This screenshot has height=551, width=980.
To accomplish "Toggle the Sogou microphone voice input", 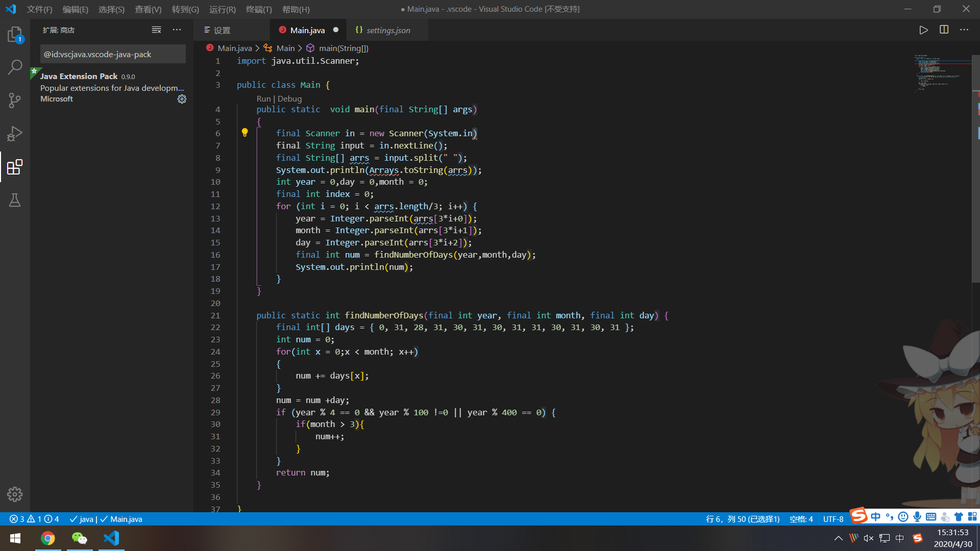I will (917, 517).
